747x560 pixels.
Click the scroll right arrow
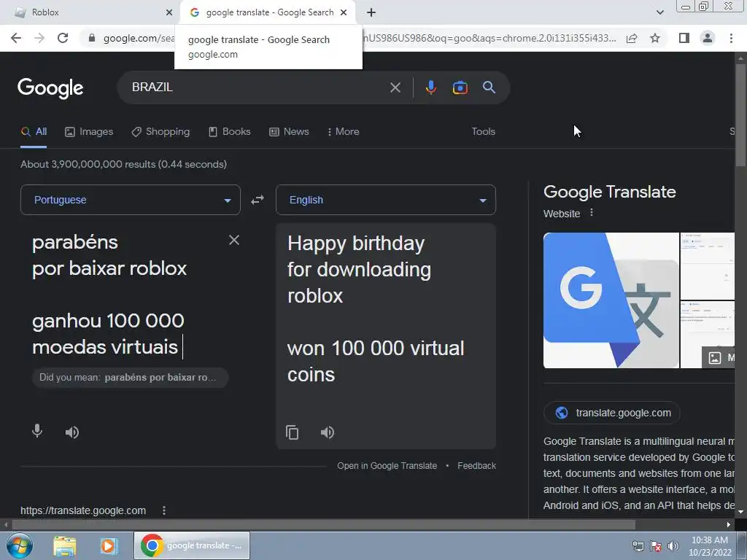coord(729,524)
